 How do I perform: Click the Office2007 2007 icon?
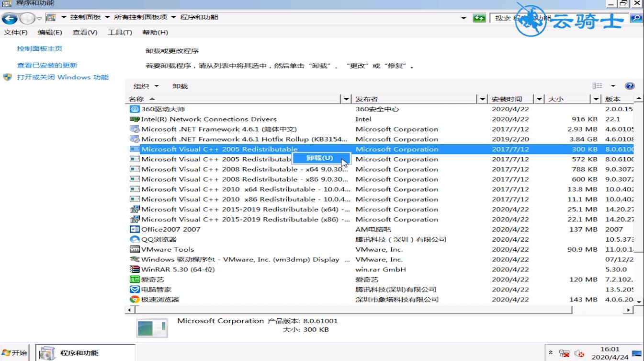(135, 229)
